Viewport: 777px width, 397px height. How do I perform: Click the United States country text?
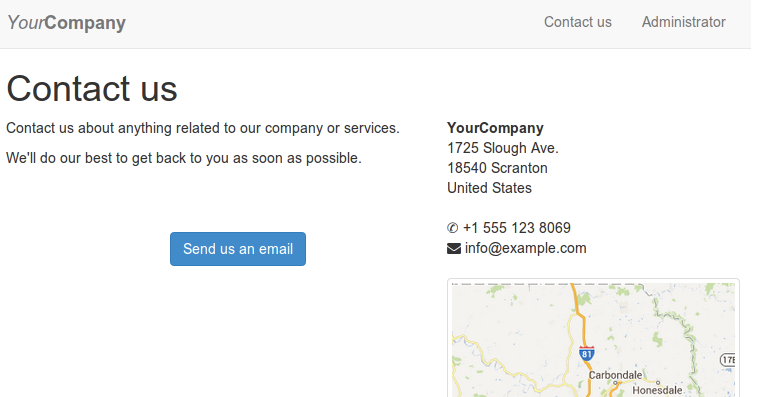point(490,188)
